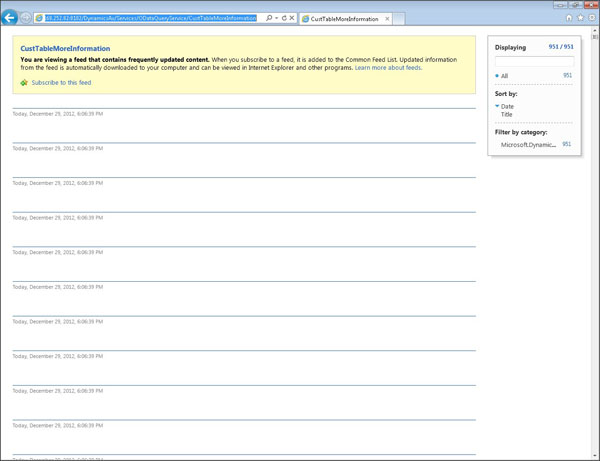Image resolution: width=600 pixels, height=461 pixels.
Task: Open a new blank tab
Action: coord(398,19)
